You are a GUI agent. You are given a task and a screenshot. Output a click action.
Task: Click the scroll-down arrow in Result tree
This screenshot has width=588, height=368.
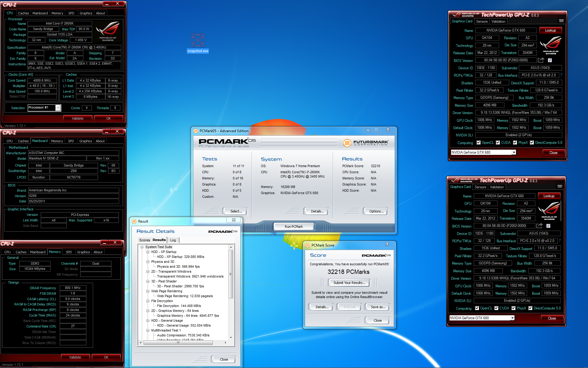tap(231, 338)
